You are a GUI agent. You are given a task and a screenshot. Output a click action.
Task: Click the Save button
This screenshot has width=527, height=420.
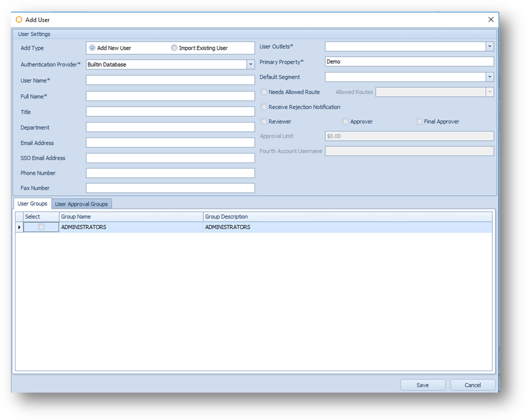coord(422,385)
